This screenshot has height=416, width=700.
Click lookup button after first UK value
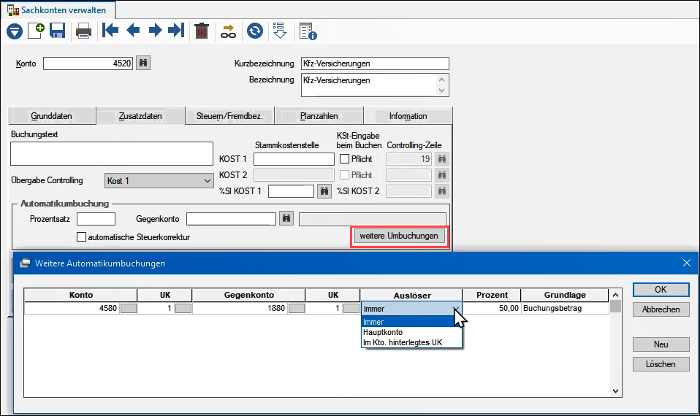[183, 308]
